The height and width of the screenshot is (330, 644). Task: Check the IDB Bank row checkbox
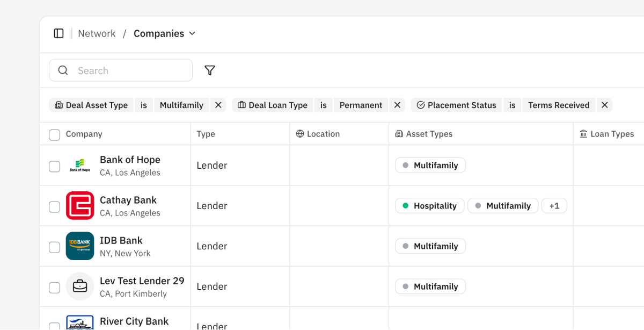pyautogui.click(x=54, y=247)
